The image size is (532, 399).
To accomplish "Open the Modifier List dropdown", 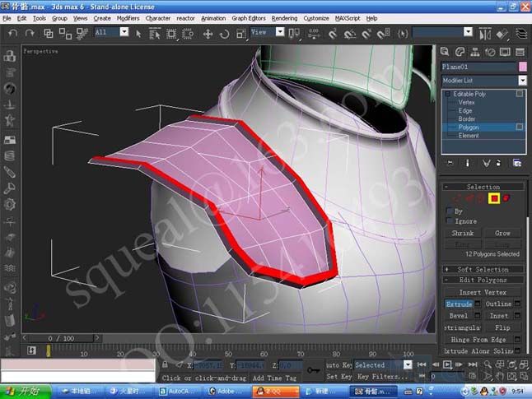I will point(522,81).
